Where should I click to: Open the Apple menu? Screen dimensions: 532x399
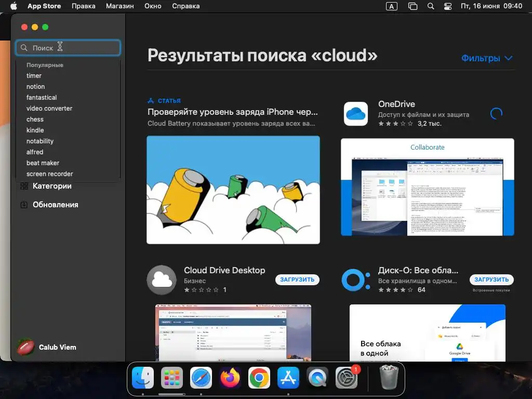tap(14, 6)
